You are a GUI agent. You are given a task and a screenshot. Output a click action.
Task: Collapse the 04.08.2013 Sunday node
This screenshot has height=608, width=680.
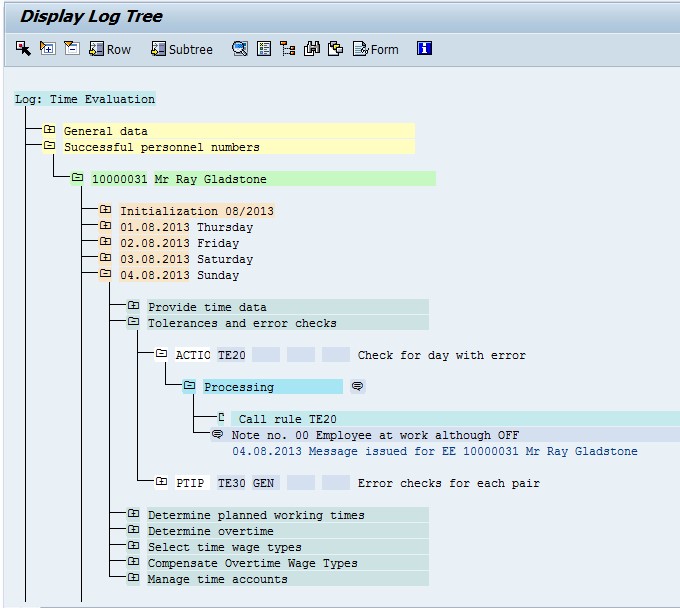click(105, 275)
